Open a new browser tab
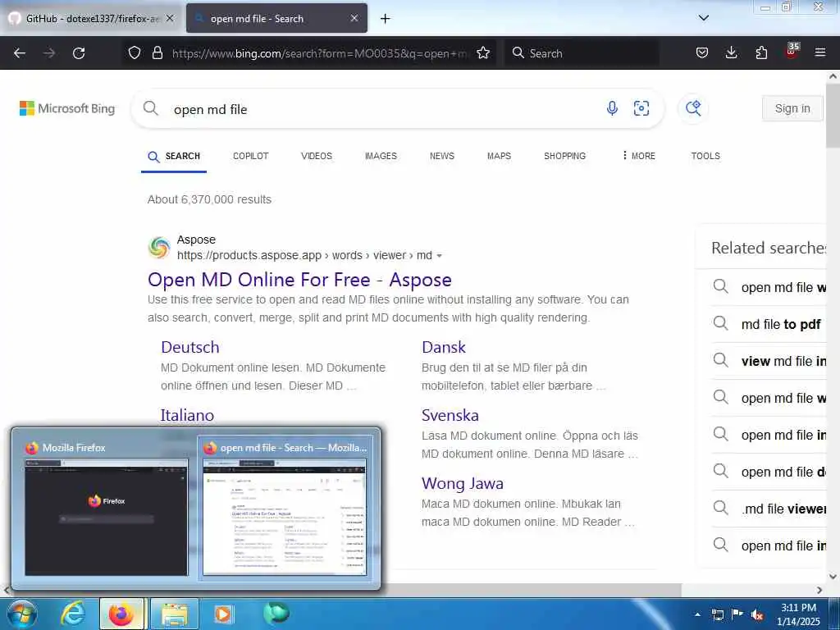840x630 pixels. (x=385, y=19)
